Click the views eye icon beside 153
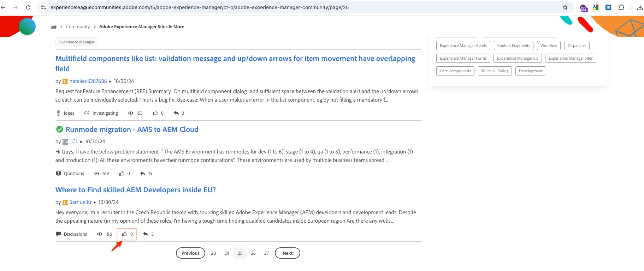The height and width of the screenshot is (271, 644). point(131,113)
